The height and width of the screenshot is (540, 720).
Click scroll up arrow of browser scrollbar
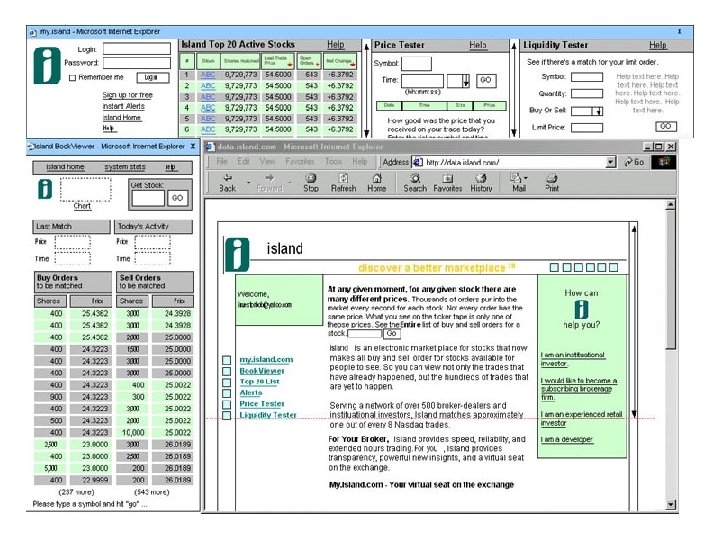(670, 205)
